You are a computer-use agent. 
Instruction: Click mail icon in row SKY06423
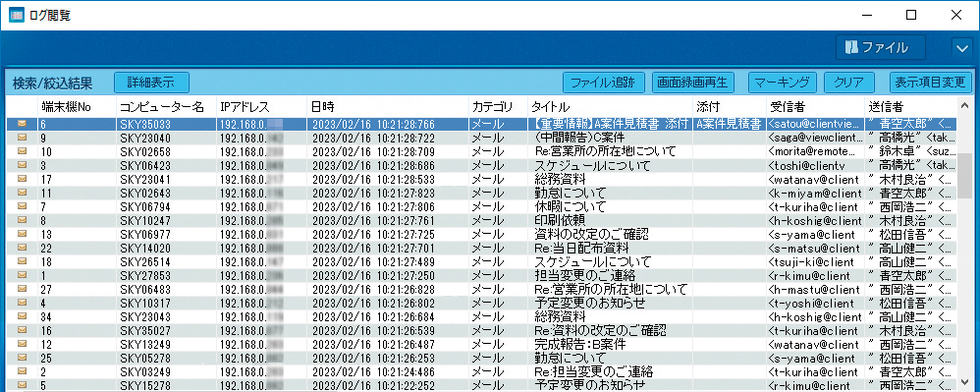click(22, 164)
